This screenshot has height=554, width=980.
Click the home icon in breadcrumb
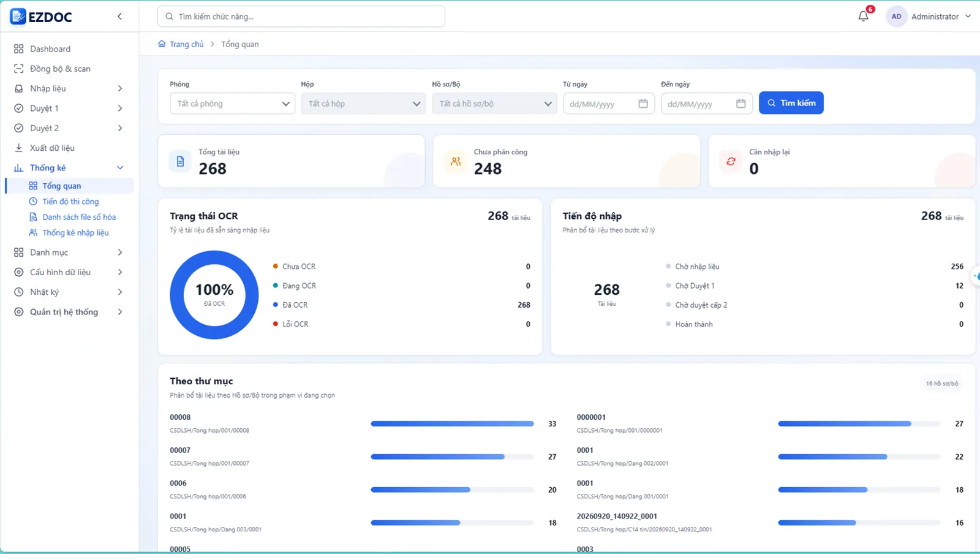[x=162, y=44]
